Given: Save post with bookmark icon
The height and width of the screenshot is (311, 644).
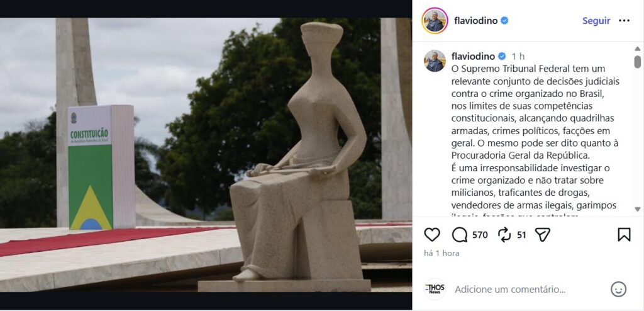Looking at the screenshot, I should (x=624, y=235).
